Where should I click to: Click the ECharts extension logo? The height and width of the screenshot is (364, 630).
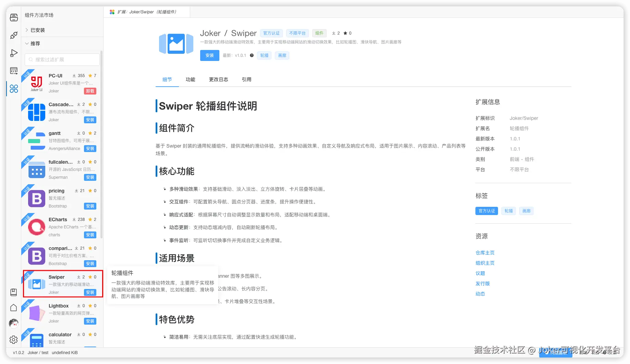tap(37, 227)
